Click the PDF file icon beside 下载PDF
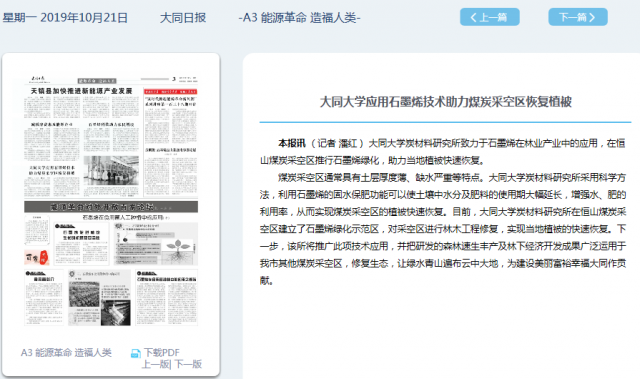 pyautogui.click(x=136, y=353)
